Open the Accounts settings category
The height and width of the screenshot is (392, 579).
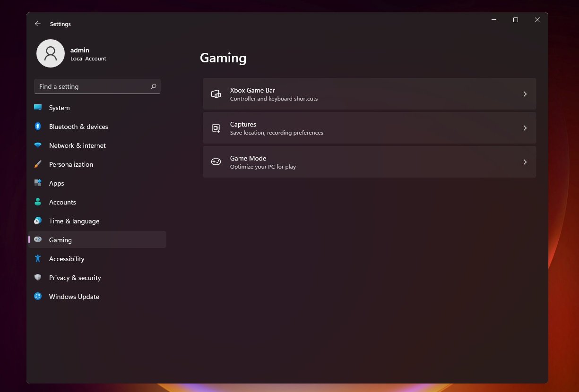pos(97,202)
